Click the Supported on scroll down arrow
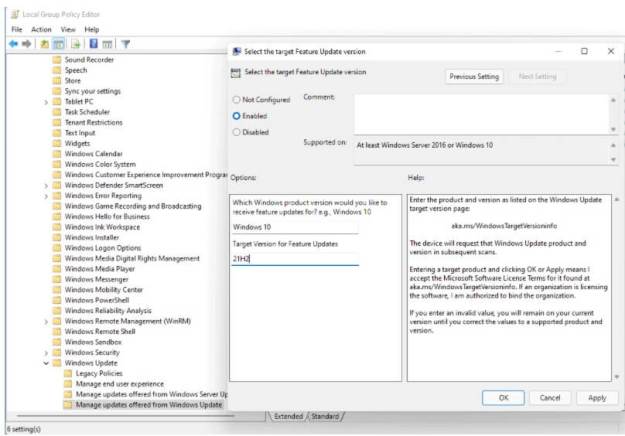This screenshot has width=625, height=436. point(613,159)
